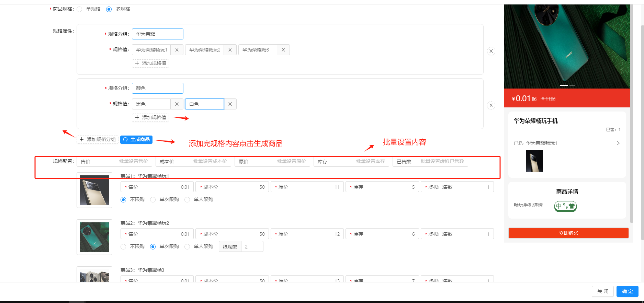Edit product 1 售价 field showing 0.01
Viewport: 644px width, 303px height.
click(x=157, y=187)
